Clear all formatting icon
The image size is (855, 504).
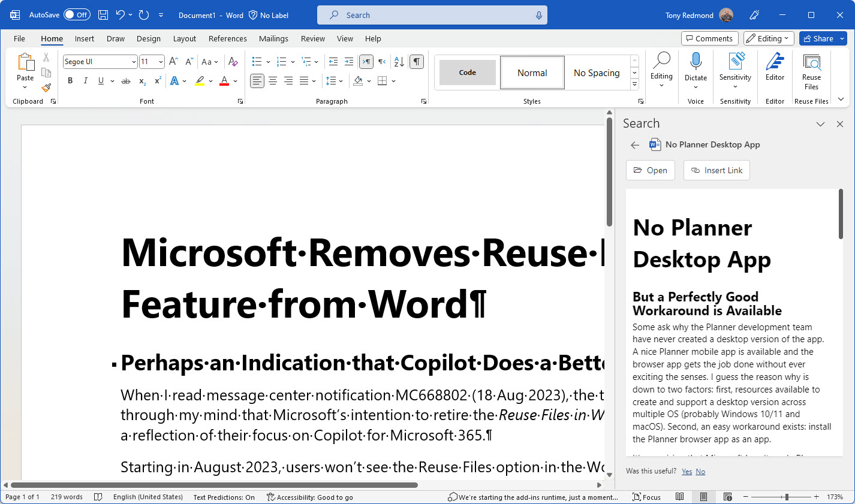click(233, 61)
